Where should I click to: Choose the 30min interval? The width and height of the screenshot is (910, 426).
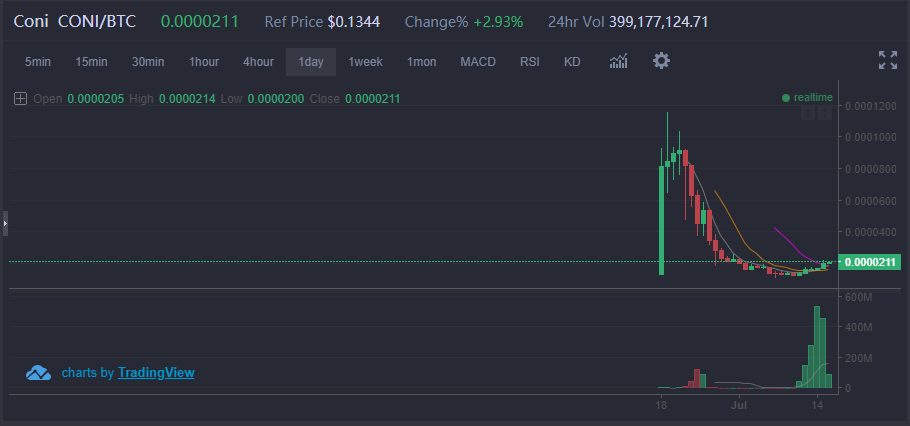tap(148, 62)
